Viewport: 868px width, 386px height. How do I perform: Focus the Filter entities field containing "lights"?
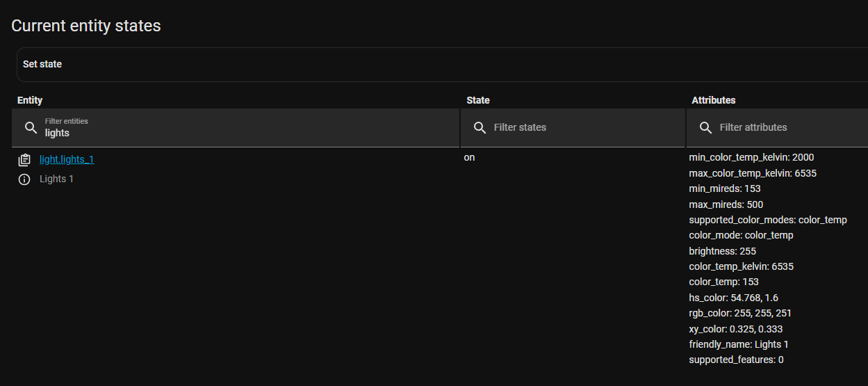243,132
